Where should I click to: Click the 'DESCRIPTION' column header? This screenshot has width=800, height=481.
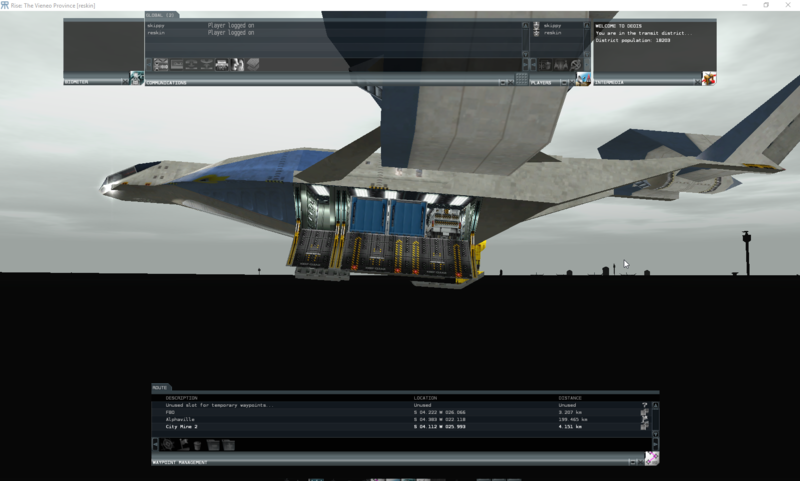point(181,398)
